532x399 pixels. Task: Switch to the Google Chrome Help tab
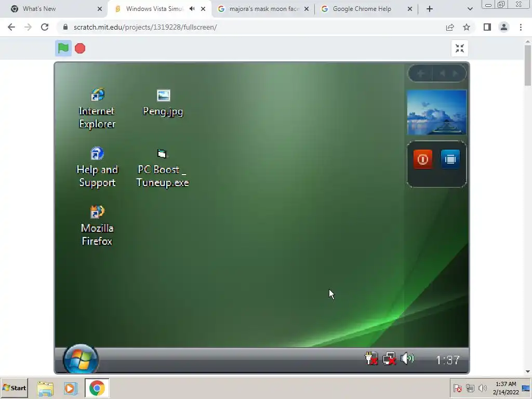[362, 9]
